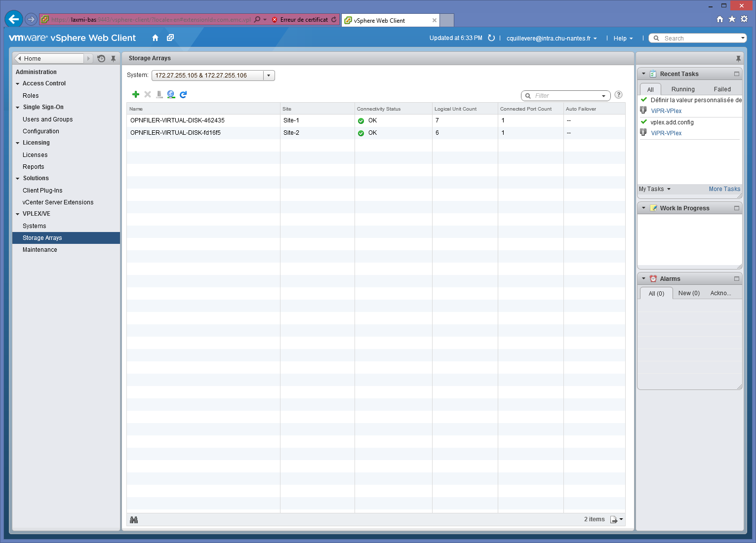Open Users and Groups in navigator
The height and width of the screenshot is (543, 756).
coord(48,119)
